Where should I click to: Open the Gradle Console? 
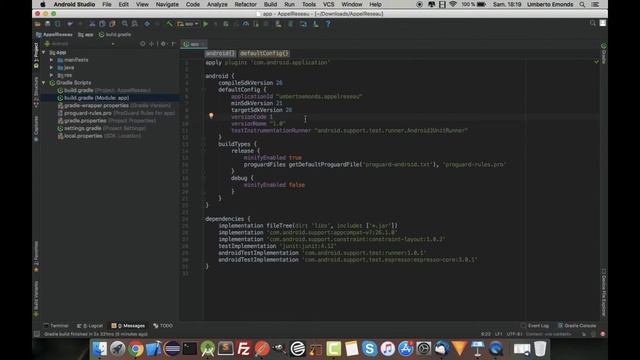pos(577,326)
